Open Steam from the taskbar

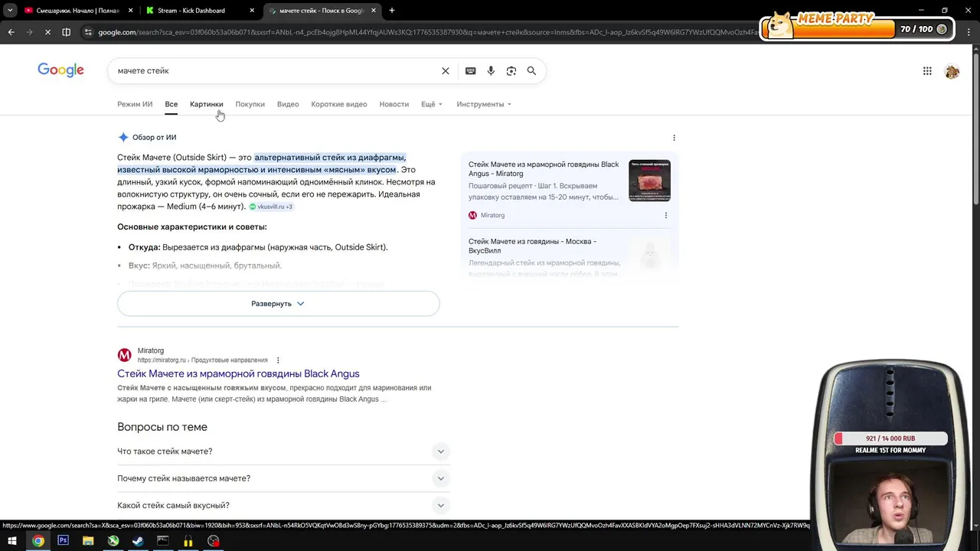click(138, 541)
